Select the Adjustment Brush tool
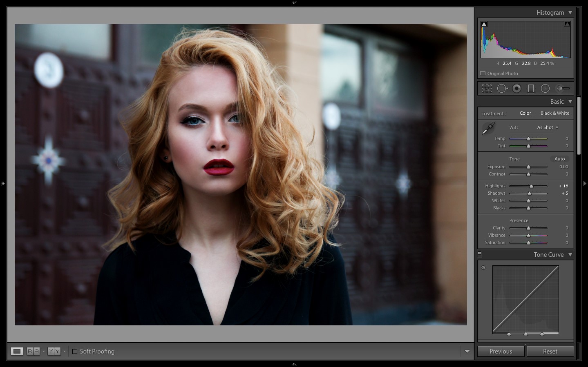This screenshot has height=367, width=588. pyautogui.click(x=563, y=89)
